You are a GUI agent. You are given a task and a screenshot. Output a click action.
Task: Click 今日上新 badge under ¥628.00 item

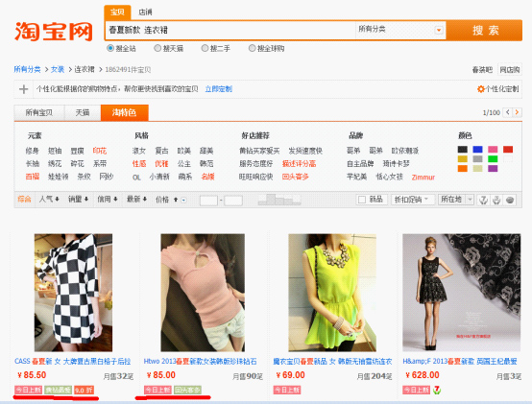[417, 391]
